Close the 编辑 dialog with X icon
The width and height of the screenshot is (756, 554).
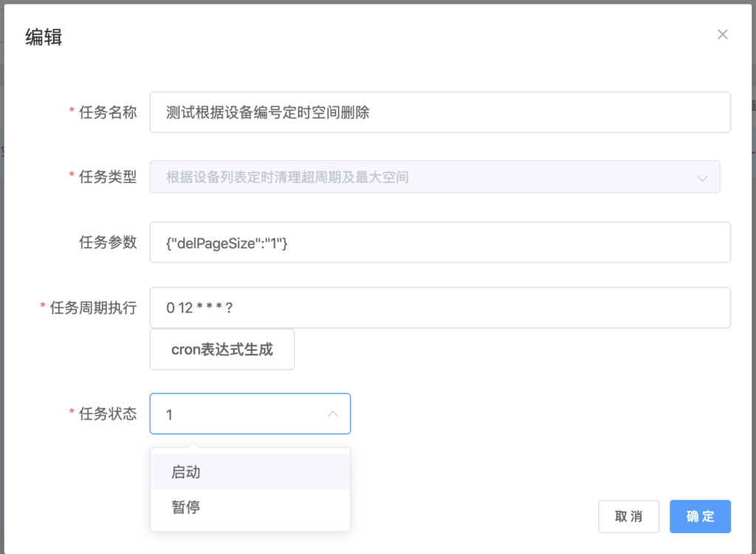(x=723, y=34)
